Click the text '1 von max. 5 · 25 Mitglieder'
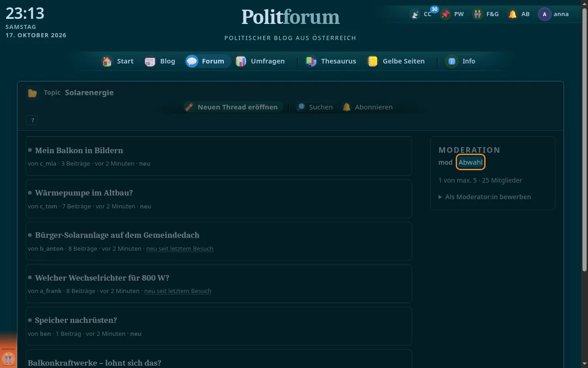 click(x=480, y=180)
